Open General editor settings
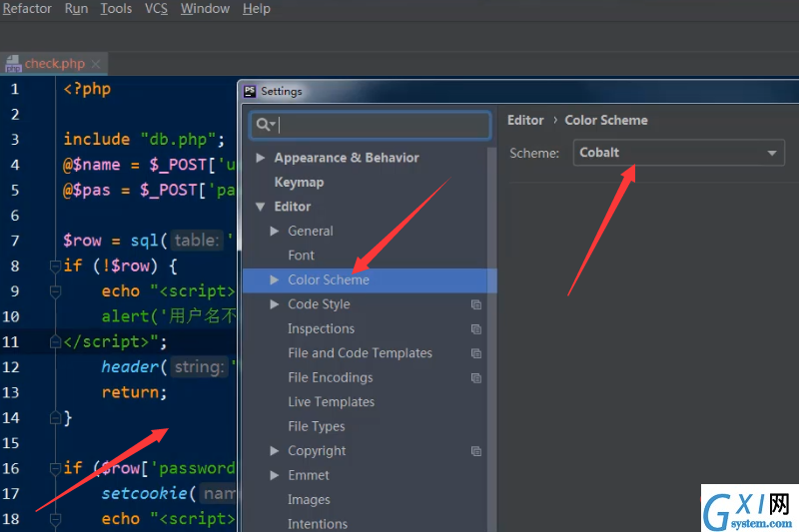Image resolution: width=799 pixels, height=532 pixels. (x=311, y=232)
